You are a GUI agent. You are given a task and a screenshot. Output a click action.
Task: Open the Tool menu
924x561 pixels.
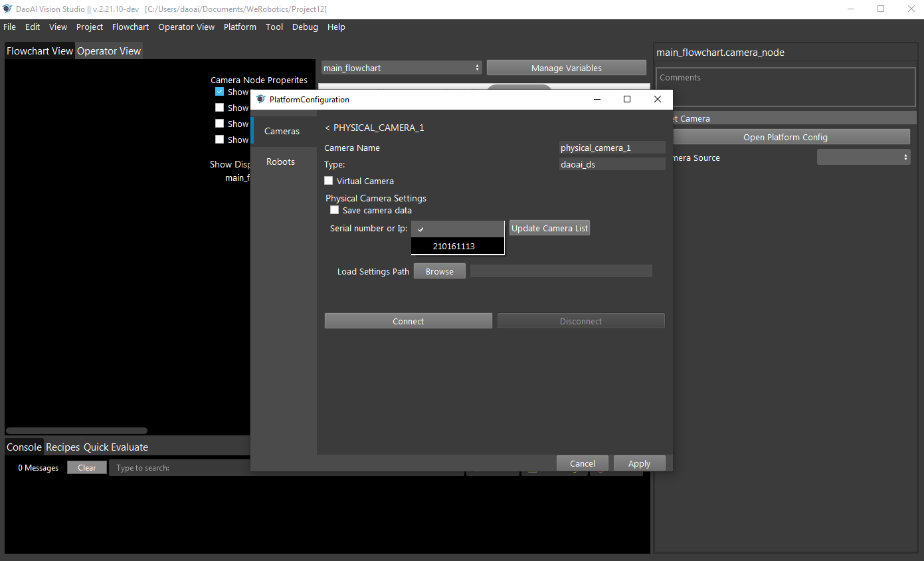tap(274, 27)
